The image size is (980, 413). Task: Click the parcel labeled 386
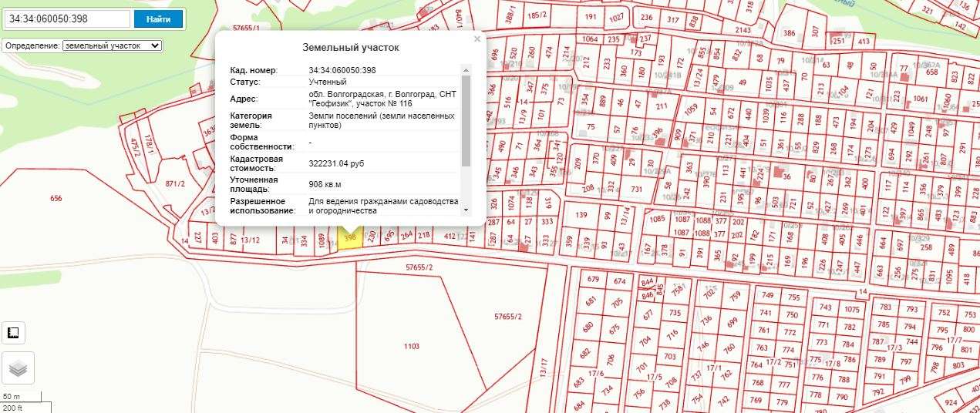click(789, 33)
